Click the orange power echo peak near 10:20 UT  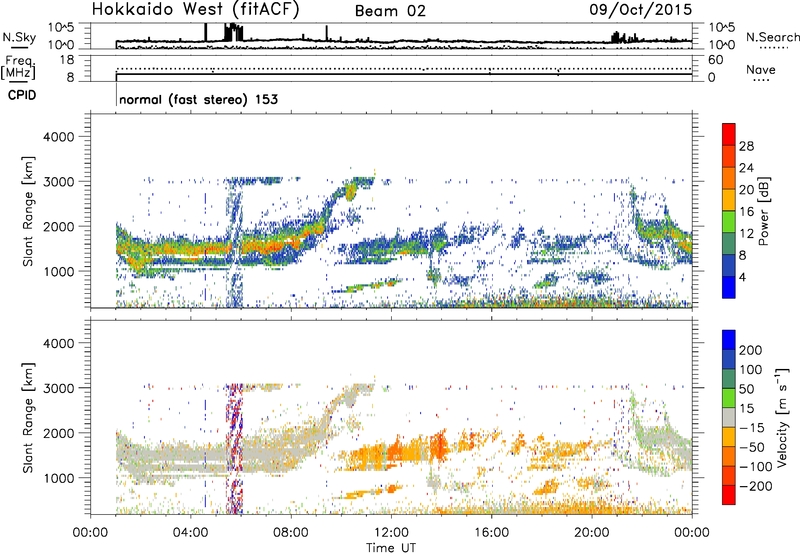point(351,192)
